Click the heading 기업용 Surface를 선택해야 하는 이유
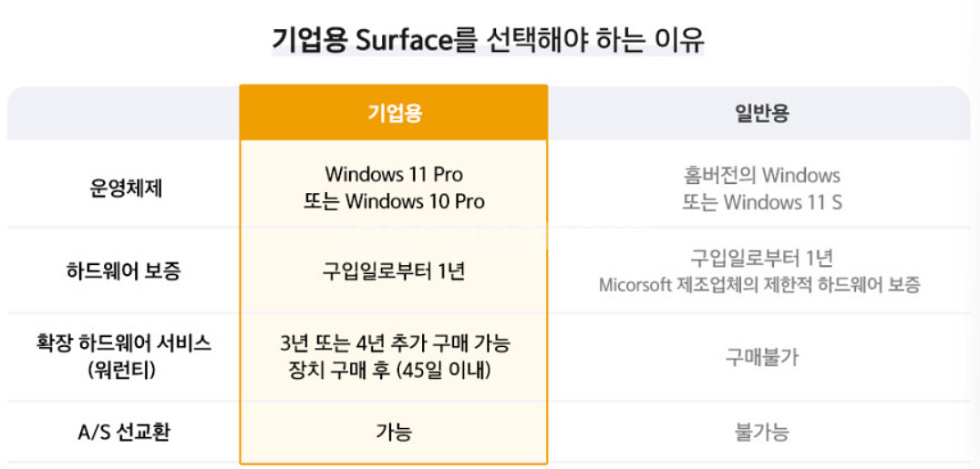 (x=488, y=41)
